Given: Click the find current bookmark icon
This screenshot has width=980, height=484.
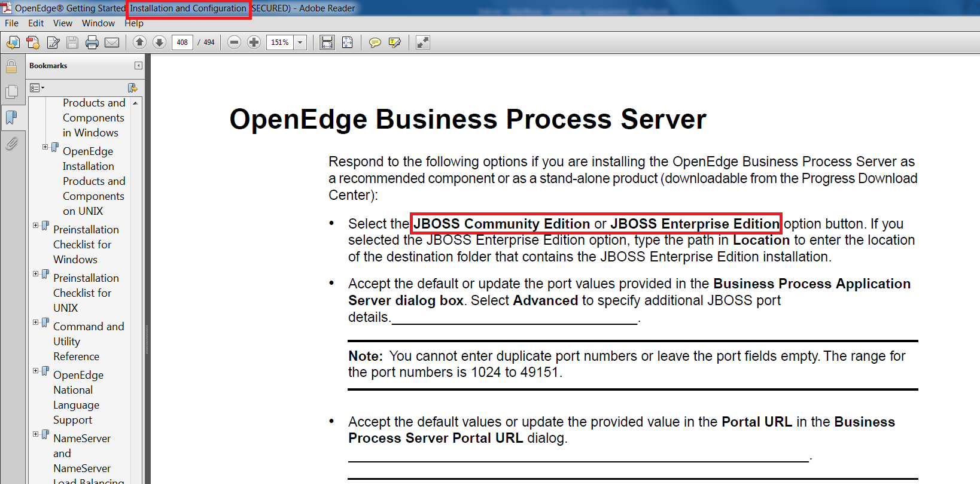Looking at the screenshot, I should coord(133,88).
